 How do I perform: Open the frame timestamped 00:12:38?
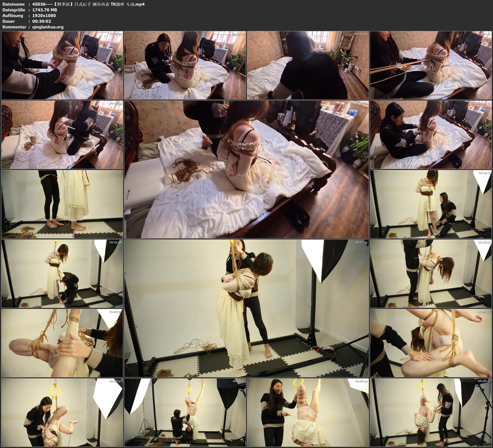click(x=62, y=204)
